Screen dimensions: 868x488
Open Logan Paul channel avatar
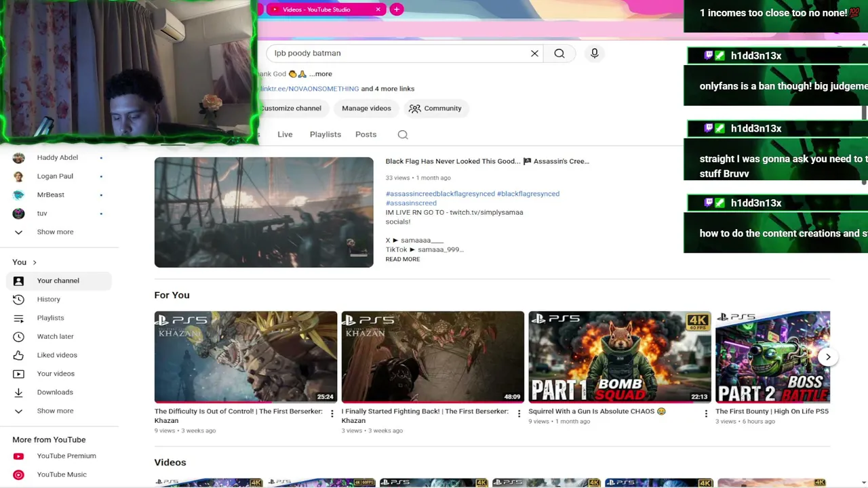click(18, 176)
